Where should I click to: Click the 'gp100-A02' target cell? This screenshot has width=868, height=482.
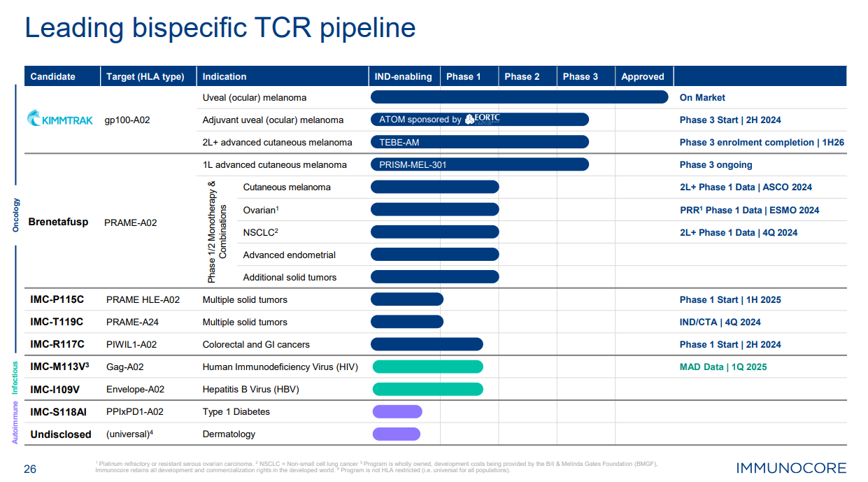point(128,120)
